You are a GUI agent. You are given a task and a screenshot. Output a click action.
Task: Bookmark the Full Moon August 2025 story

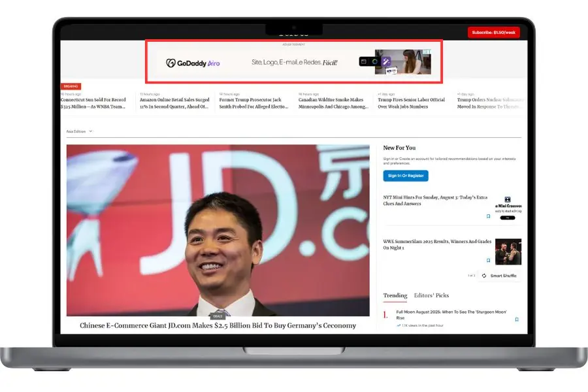pyautogui.click(x=516, y=319)
